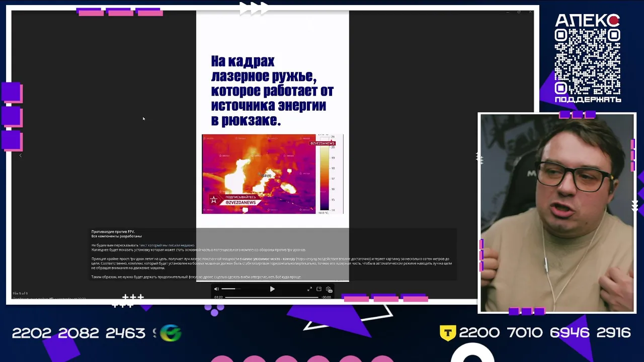This screenshot has height=362, width=644.
Task: Click the caption paragraph starting 'Принцип крайне прост'
Action: click(272, 263)
